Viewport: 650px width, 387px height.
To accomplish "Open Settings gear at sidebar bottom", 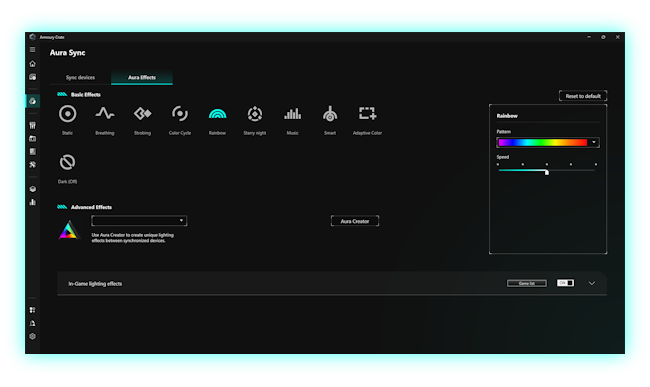I will [x=32, y=336].
